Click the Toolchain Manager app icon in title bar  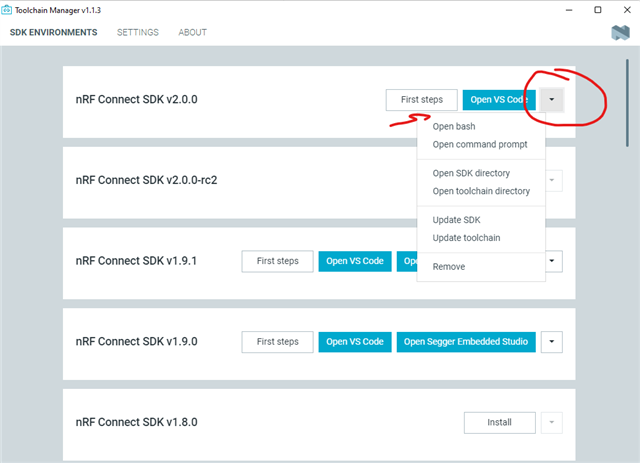[x=7, y=10]
